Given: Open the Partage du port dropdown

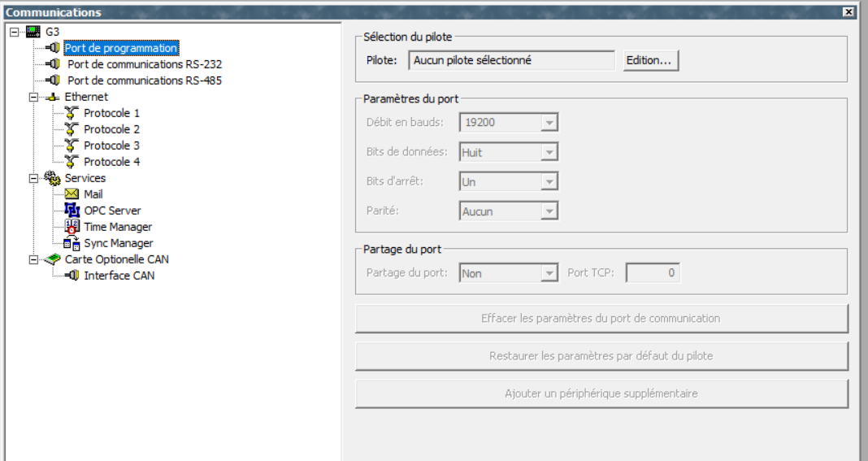Looking at the screenshot, I should point(549,274).
